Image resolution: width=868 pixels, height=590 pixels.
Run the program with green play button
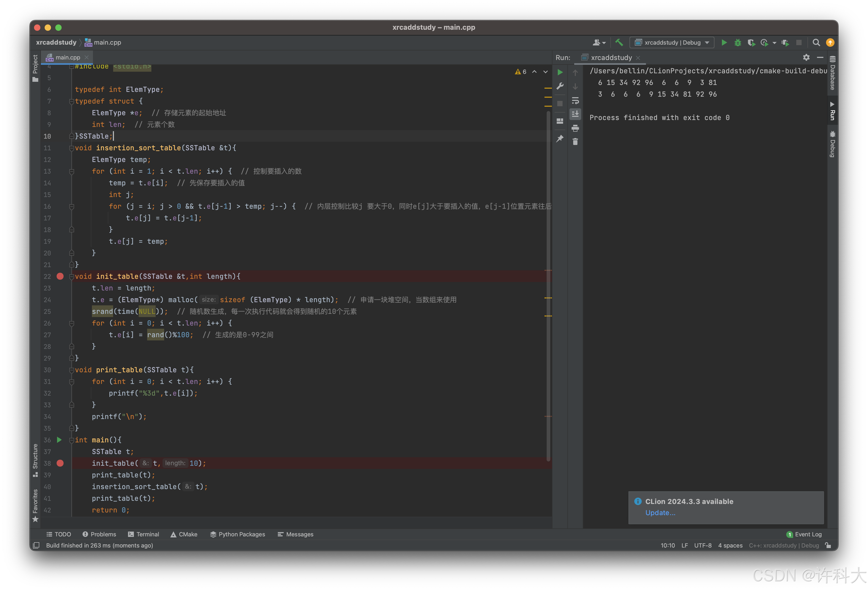[x=724, y=42]
